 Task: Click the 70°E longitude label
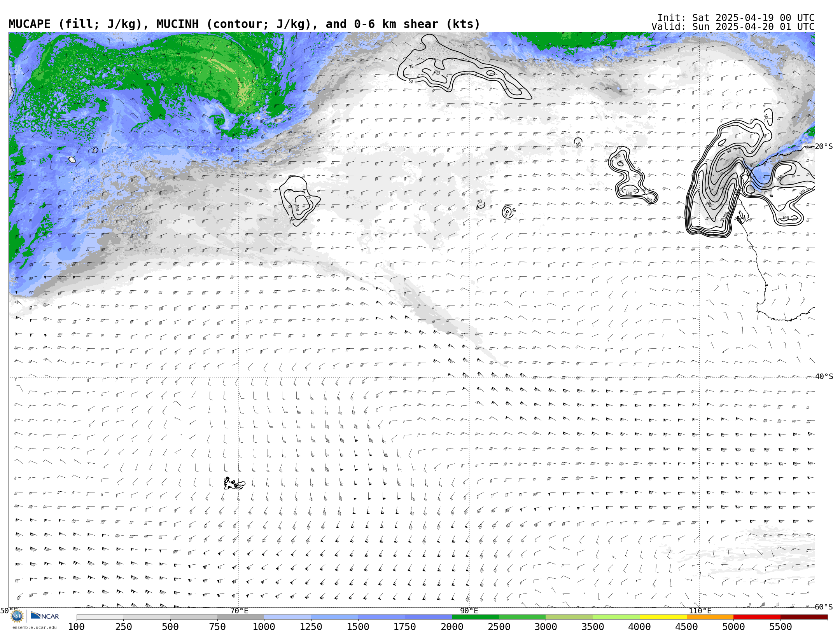pyautogui.click(x=239, y=611)
